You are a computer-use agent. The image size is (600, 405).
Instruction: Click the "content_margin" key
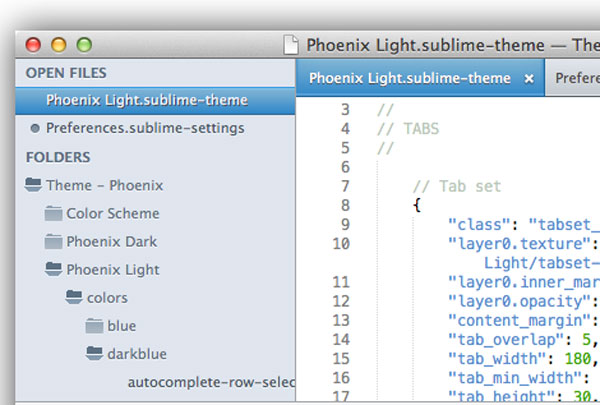click(520, 321)
